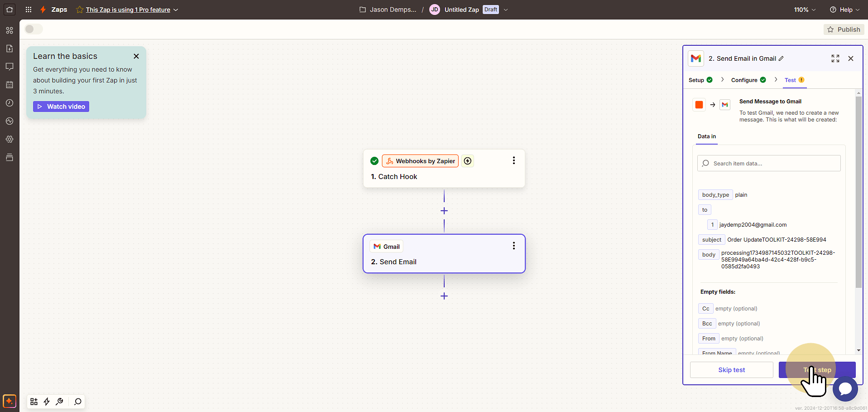868x412 pixels.
Task: Click the Bcc empty field label
Action: pyautogui.click(x=707, y=324)
